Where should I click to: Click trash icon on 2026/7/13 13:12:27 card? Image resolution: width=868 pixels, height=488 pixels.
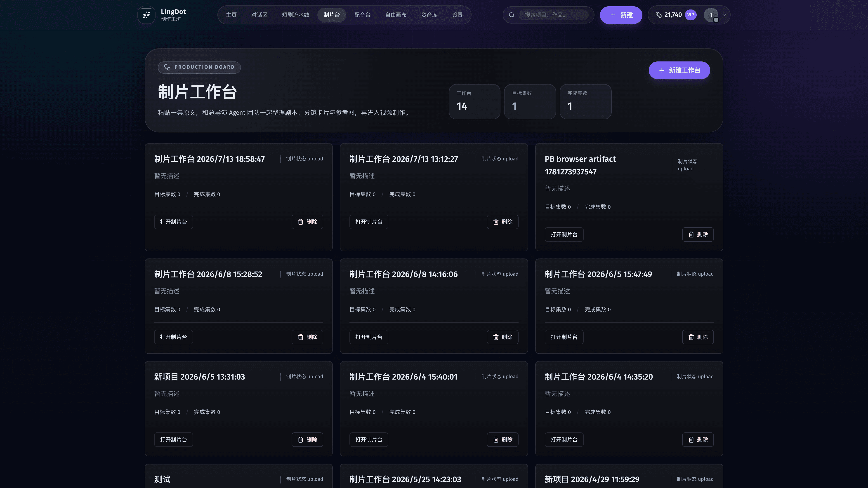tap(496, 222)
